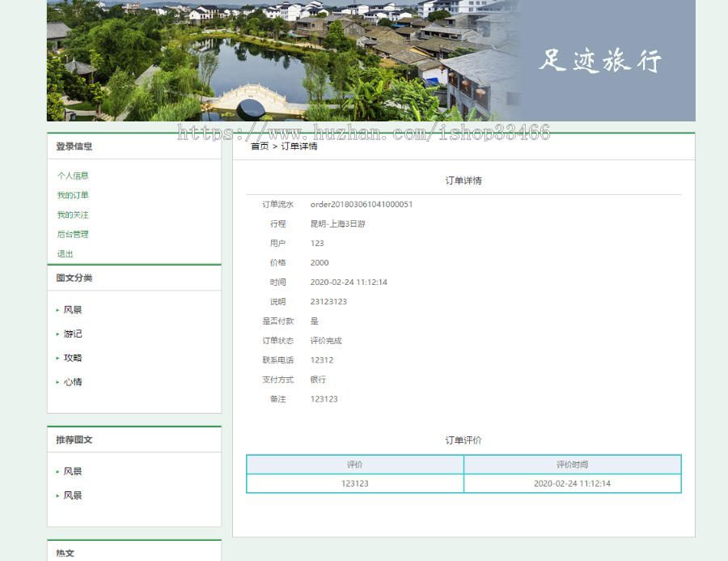Expand the 推荐图文 section header
This screenshot has width=728, height=561.
[x=75, y=439]
